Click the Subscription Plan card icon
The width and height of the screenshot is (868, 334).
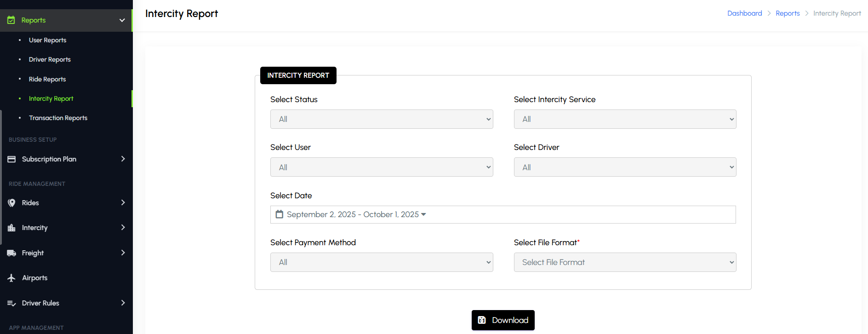(x=11, y=159)
